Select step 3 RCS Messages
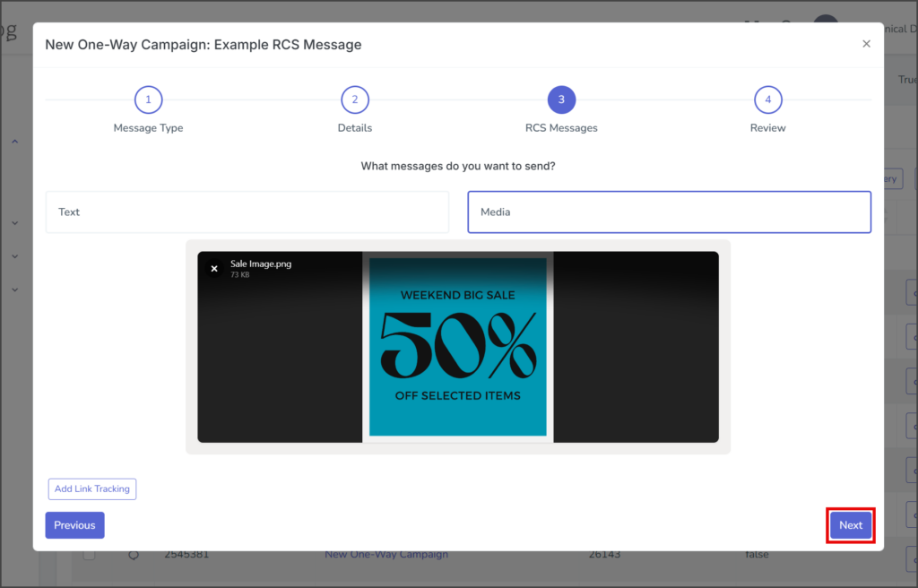 [561, 99]
